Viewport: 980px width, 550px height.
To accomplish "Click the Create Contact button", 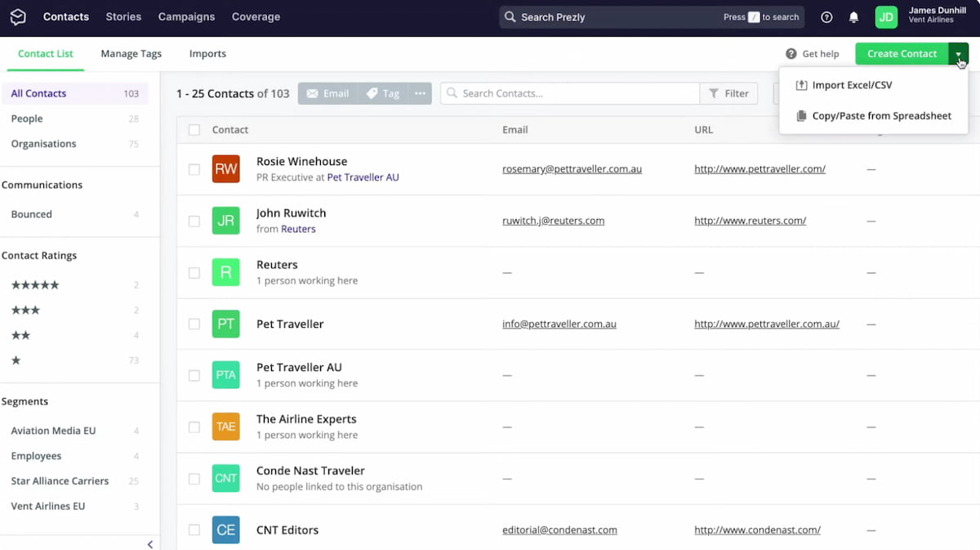I will coord(901,53).
